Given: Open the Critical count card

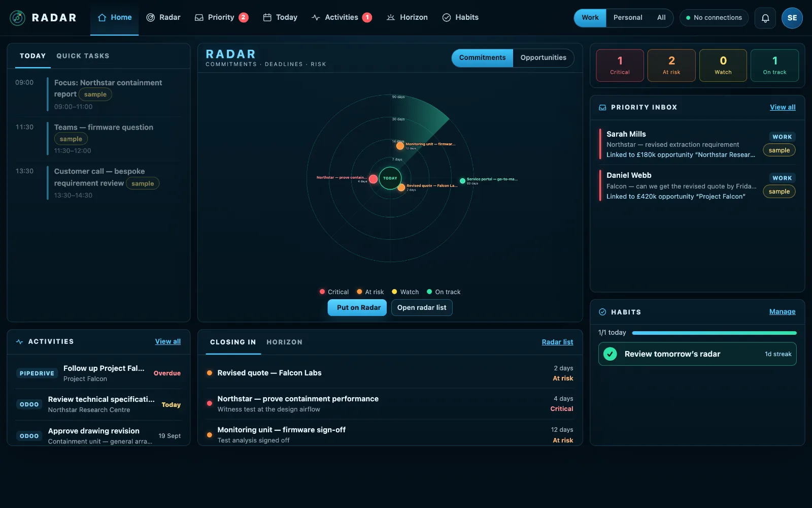Looking at the screenshot, I should [x=620, y=66].
